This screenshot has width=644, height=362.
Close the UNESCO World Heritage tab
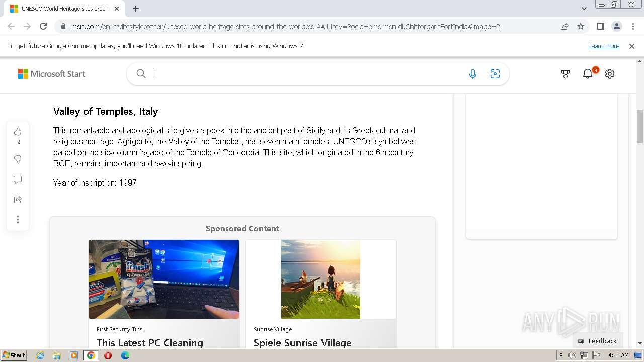[x=117, y=9]
